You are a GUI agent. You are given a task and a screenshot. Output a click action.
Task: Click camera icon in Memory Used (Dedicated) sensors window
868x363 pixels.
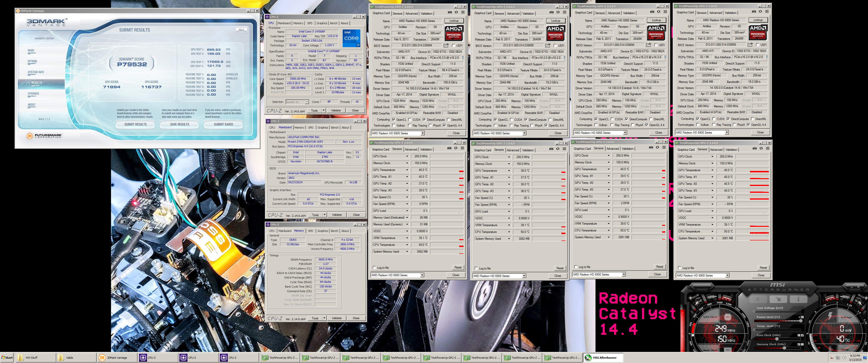[449, 148]
